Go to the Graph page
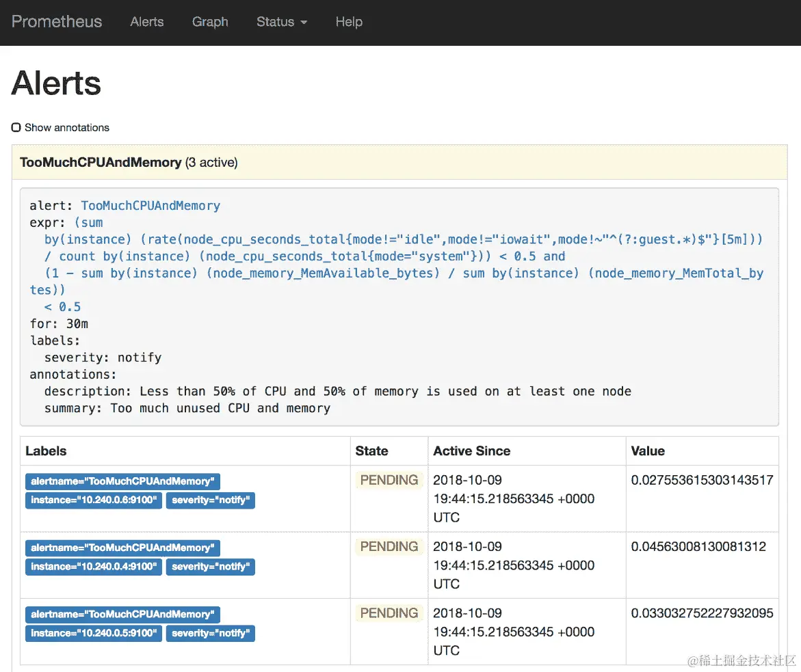 pos(210,22)
